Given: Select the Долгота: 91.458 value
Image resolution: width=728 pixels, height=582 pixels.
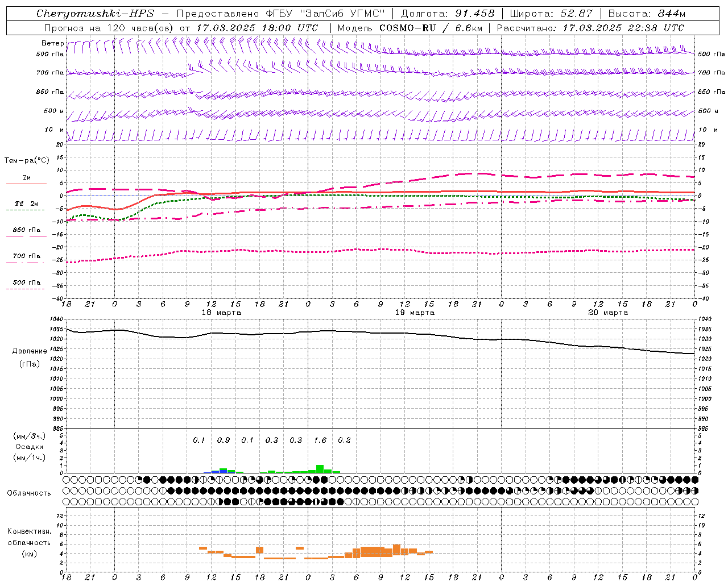Looking at the screenshot, I should click(x=448, y=14).
